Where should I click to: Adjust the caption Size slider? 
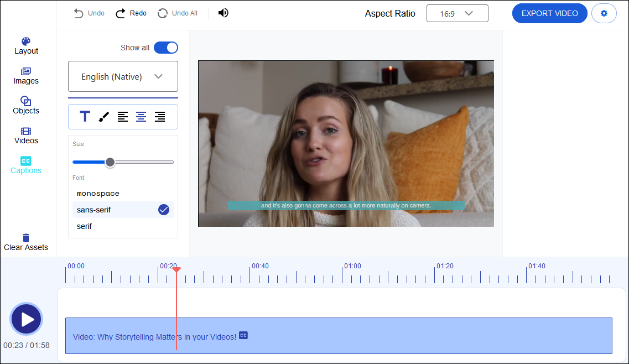pos(110,162)
